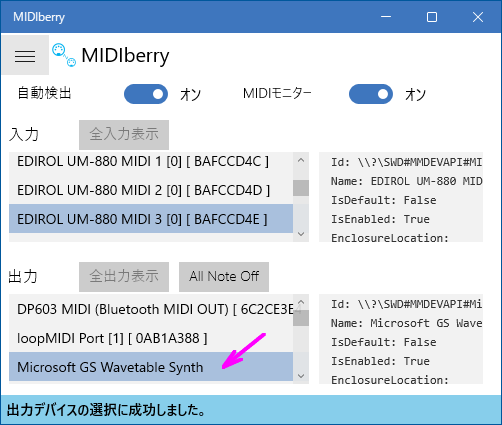Click the 全出力表示 button
This screenshot has height=425, width=502.
coord(124,277)
